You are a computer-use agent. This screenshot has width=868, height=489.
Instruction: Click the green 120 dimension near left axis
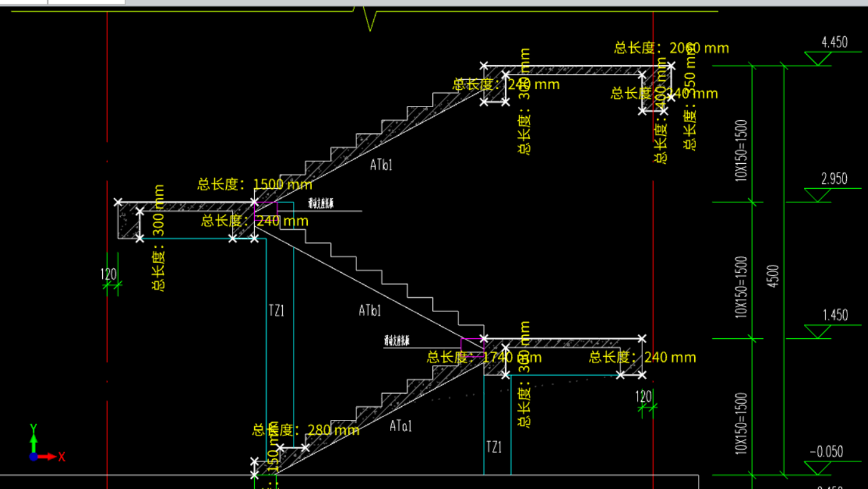pos(108,274)
